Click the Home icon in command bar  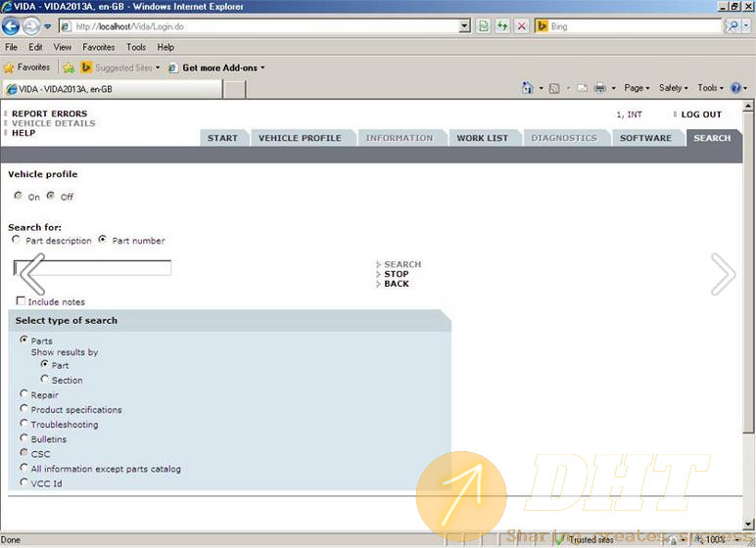[x=528, y=88]
